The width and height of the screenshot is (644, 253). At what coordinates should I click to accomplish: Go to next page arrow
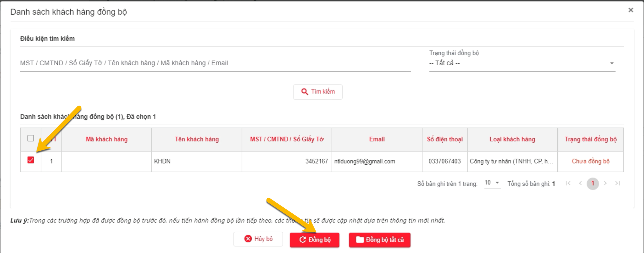tap(605, 183)
